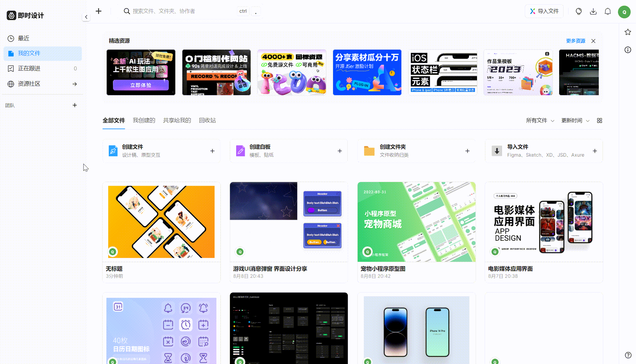Image resolution: width=636 pixels, height=364 pixels.
Task: Open the 分享素材瓜分十万 banner
Action: (x=367, y=72)
